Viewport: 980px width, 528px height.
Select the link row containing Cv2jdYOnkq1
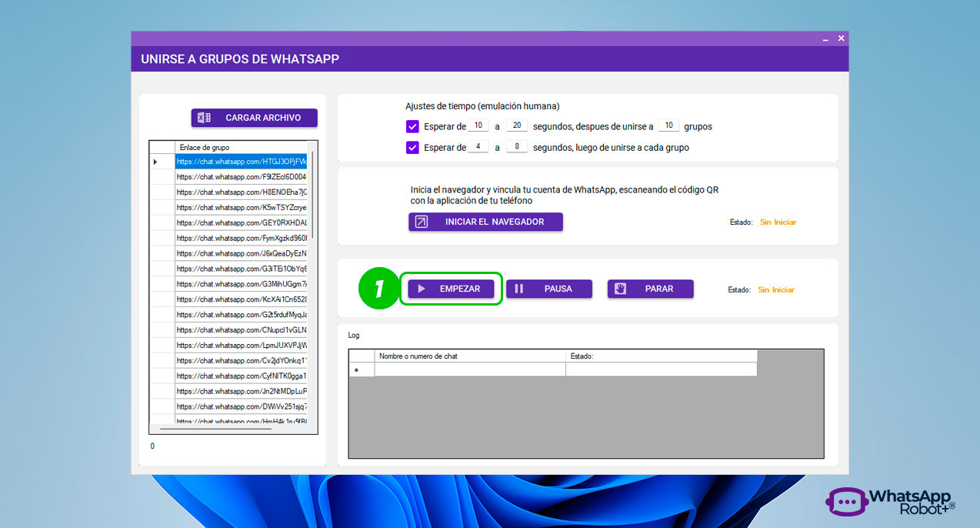coord(241,361)
